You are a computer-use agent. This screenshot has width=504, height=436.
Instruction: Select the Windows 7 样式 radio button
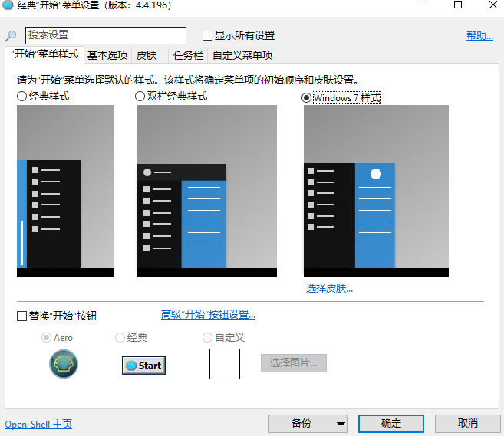[306, 97]
